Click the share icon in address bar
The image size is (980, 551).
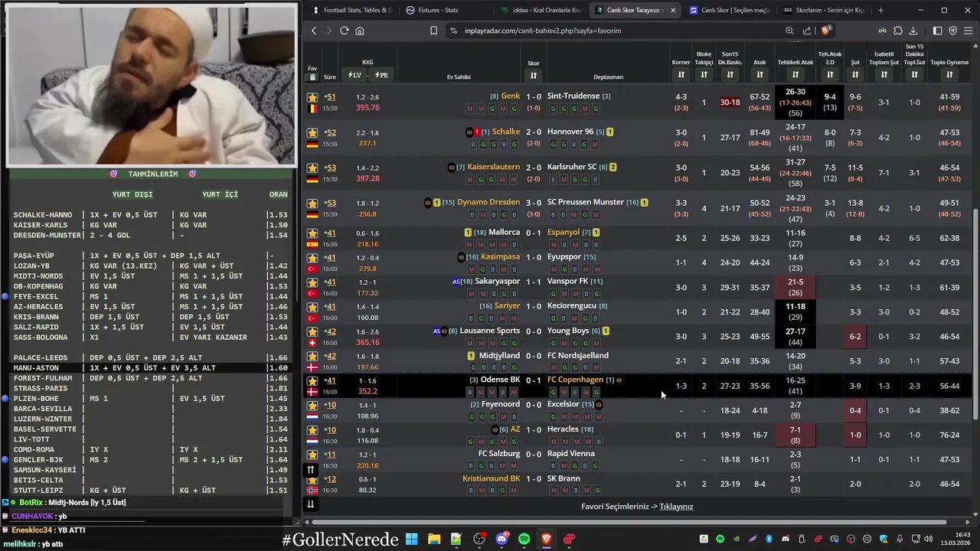807,31
